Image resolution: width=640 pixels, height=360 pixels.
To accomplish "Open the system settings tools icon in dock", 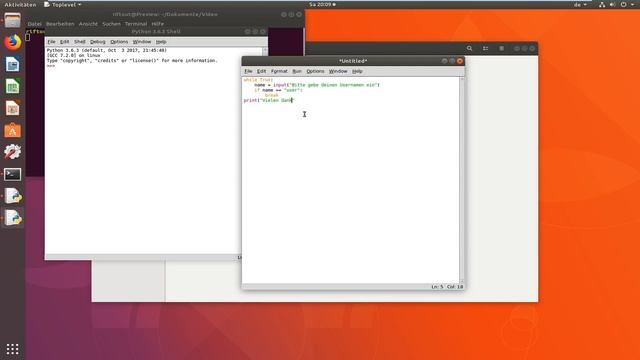I will [x=12, y=152].
